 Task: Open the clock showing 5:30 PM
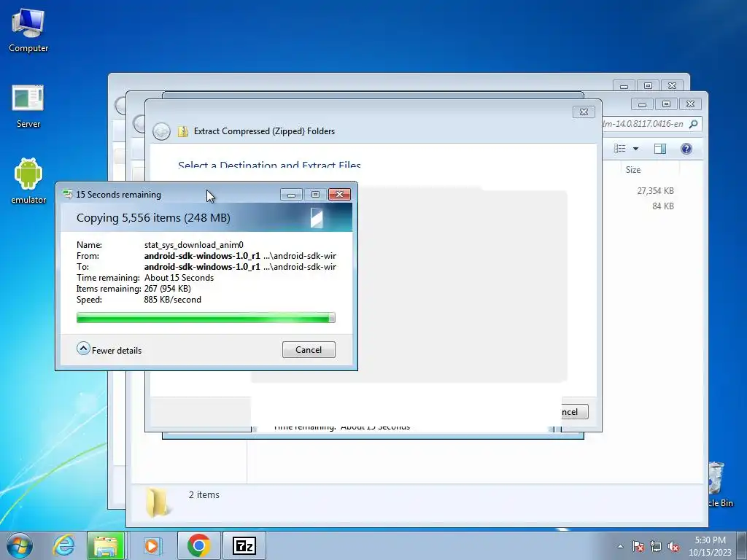[710, 545]
